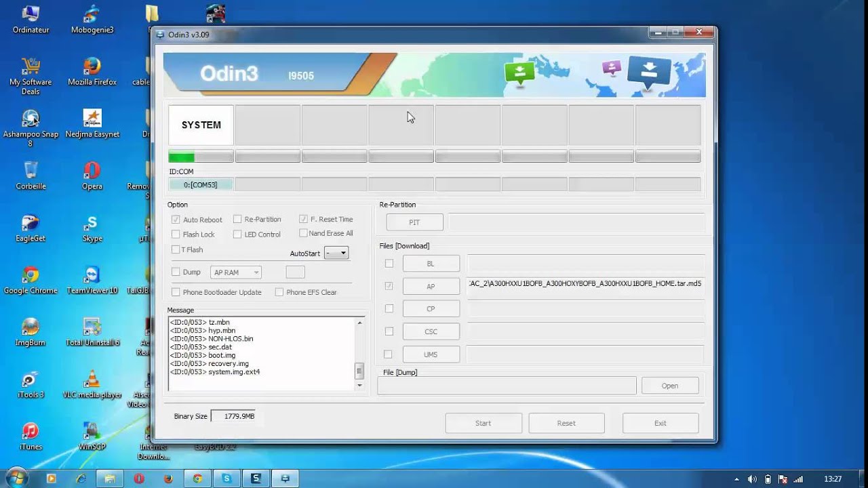Switch to Chrome in the taskbar
Screen dimensions: 868x488
point(197,479)
